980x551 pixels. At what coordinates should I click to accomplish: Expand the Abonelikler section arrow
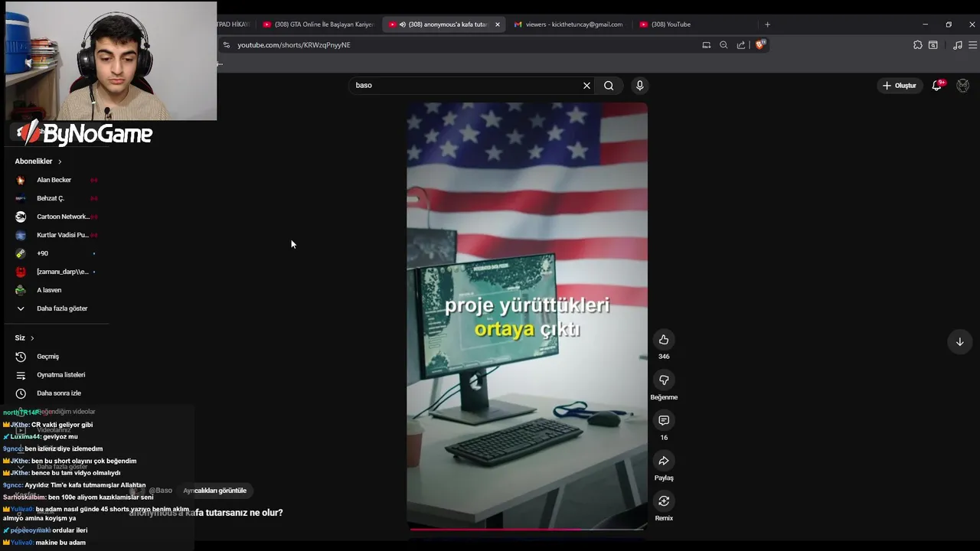click(x=60, y=161)
